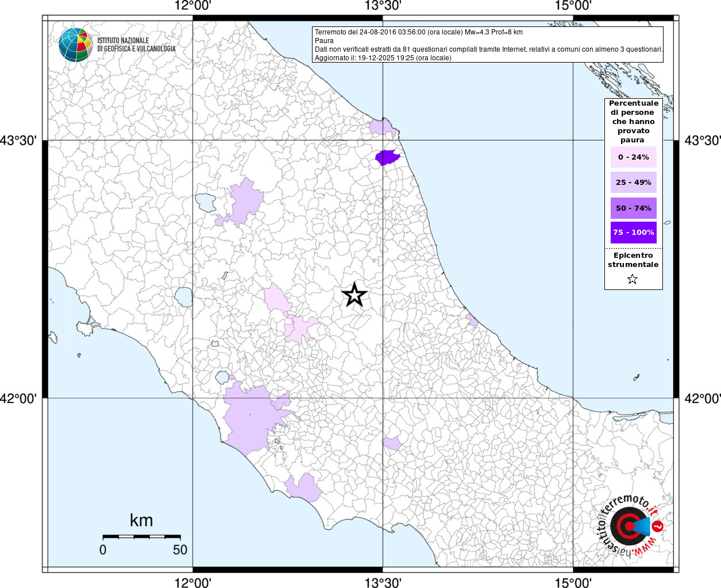721x588 pixels.
Task: Click the INGV globe logo
Action: pyautogui.click(x=75, y=45)
